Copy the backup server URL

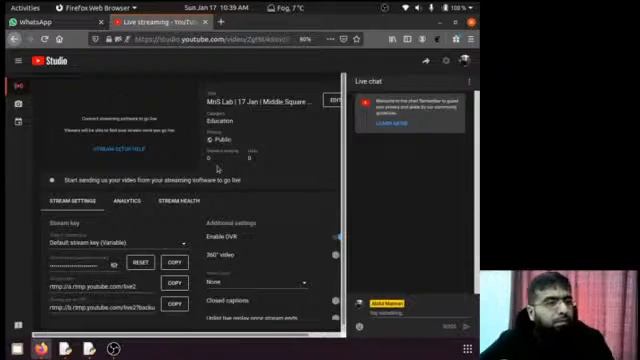click(x=175, y=304)
